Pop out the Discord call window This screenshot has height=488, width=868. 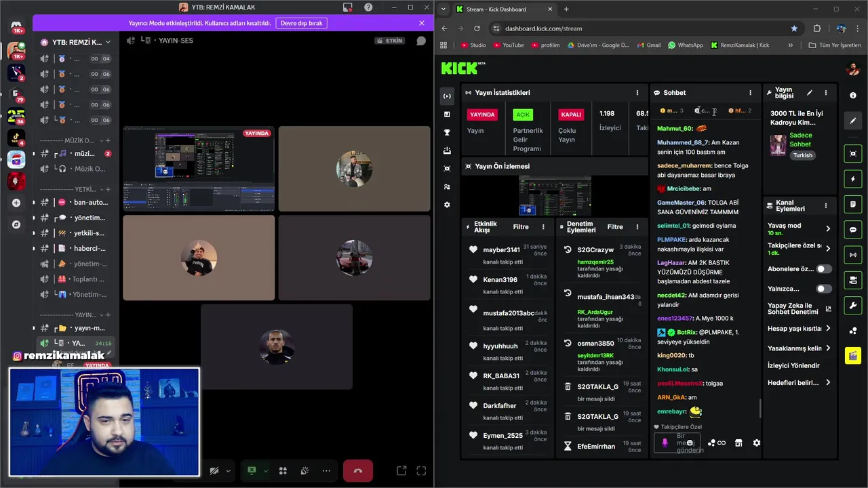[x=401, y=470]
